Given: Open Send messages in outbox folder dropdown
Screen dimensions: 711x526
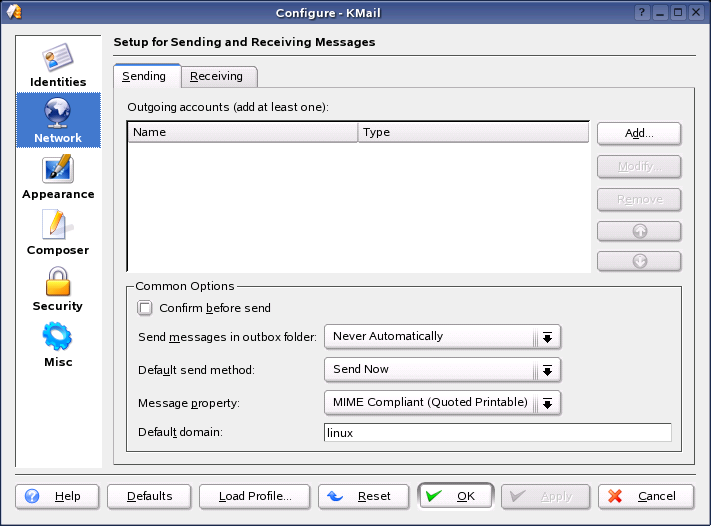Looking at the screenshot, I should click(443, 336).
